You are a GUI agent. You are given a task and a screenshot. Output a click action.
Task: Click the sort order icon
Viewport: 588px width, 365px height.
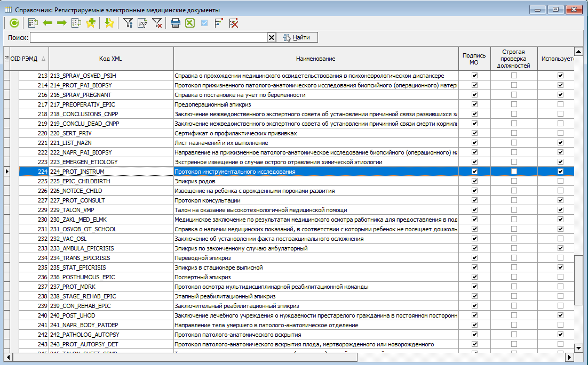219,23
